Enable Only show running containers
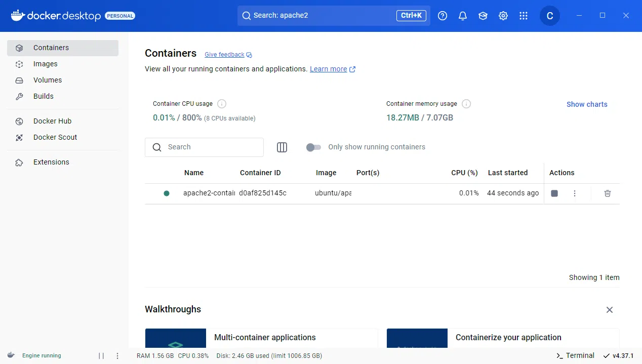 [313, 147]
